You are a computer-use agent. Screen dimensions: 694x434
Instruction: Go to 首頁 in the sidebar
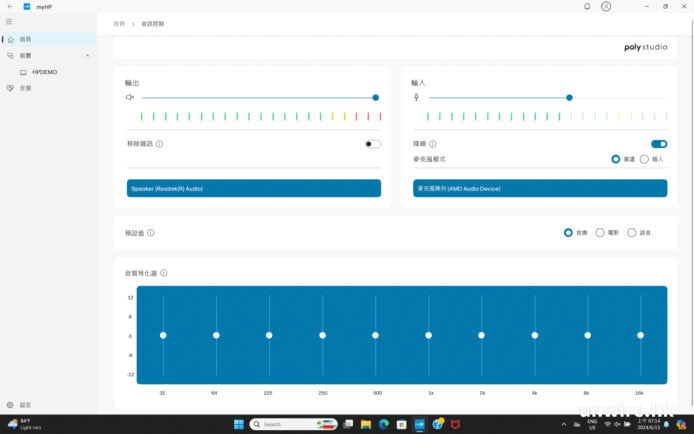pos(25,39)
